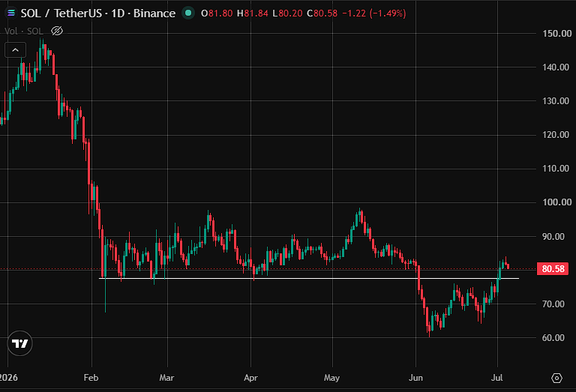Collapse the indicator legend with the chevron
Image resolution: width=576 pixels, height=392 pixels.
[x=16, y=50]
